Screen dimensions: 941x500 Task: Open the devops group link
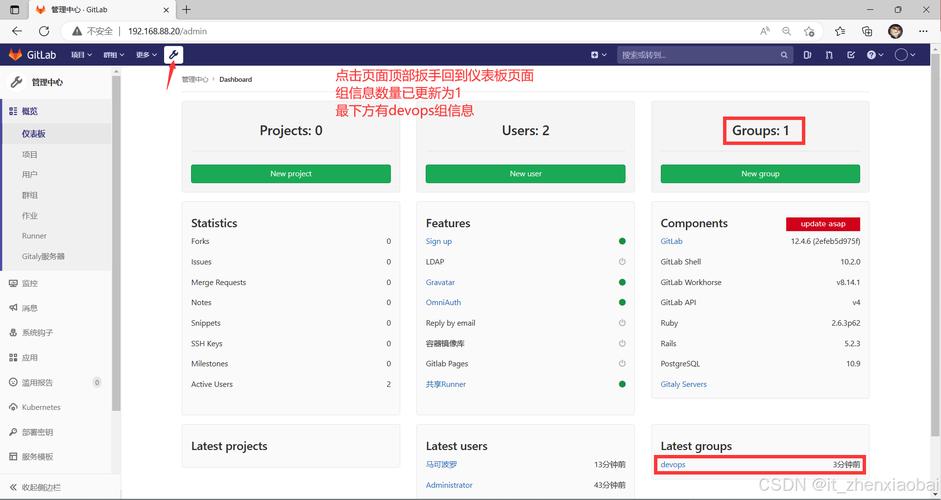673,465
